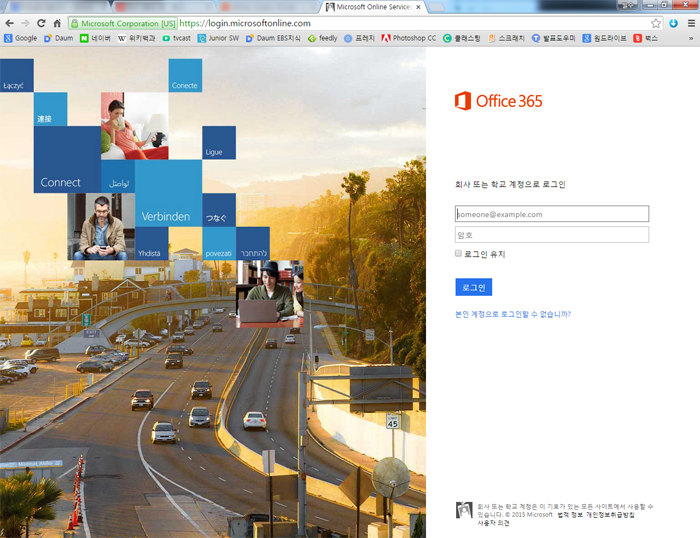700x538 pixels.
Task: Switch to the Microsoft Online Services tab
Action: click(x=372, y=7)
